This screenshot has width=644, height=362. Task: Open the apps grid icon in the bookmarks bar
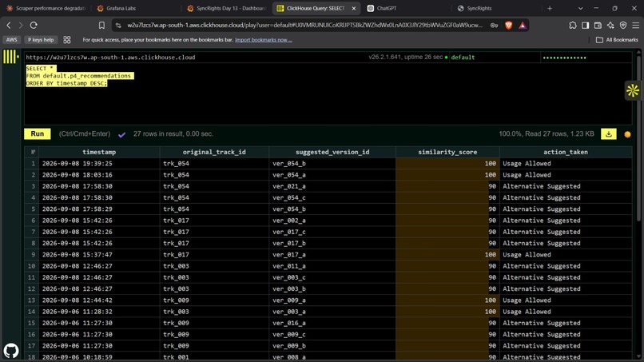pos(67,40)
